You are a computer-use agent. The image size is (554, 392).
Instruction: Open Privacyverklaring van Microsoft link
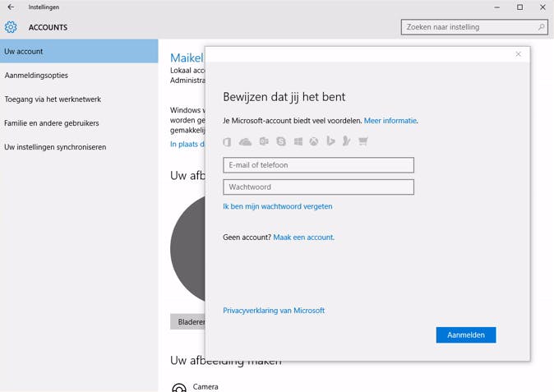(274, 311)
